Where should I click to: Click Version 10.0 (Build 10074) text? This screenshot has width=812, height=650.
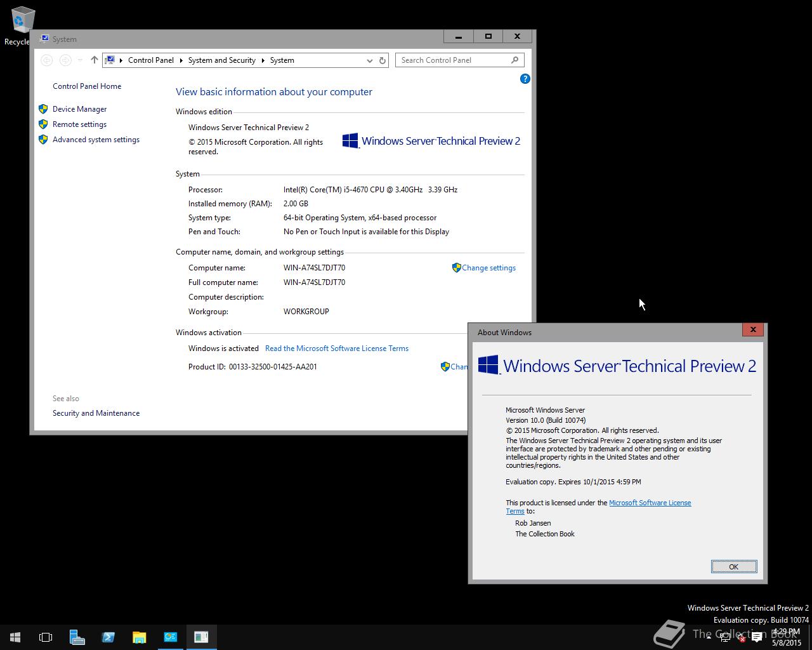click(x=546, y=420)
